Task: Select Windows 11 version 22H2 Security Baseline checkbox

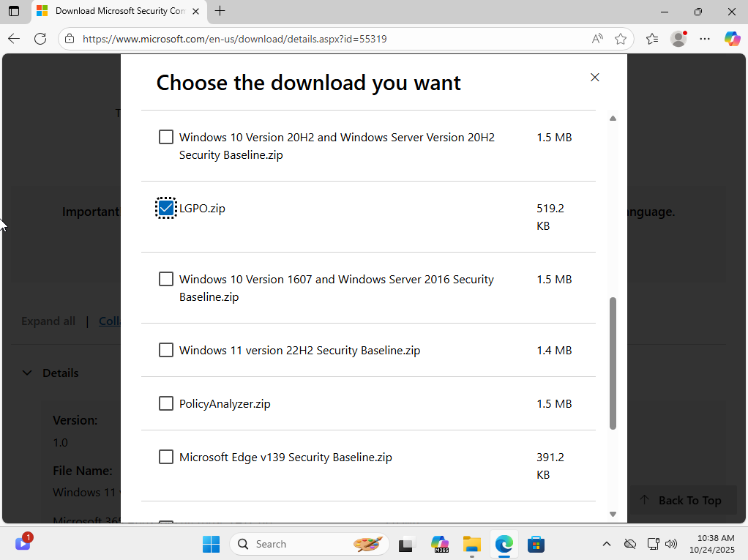Action: click(x=166, y=350)
